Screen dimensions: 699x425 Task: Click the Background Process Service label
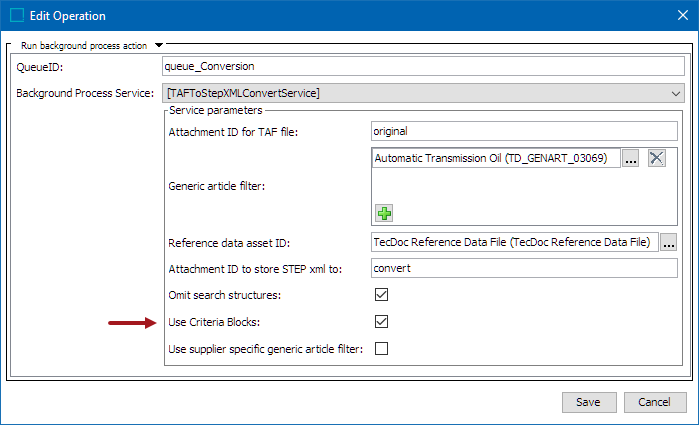[85, 93]
